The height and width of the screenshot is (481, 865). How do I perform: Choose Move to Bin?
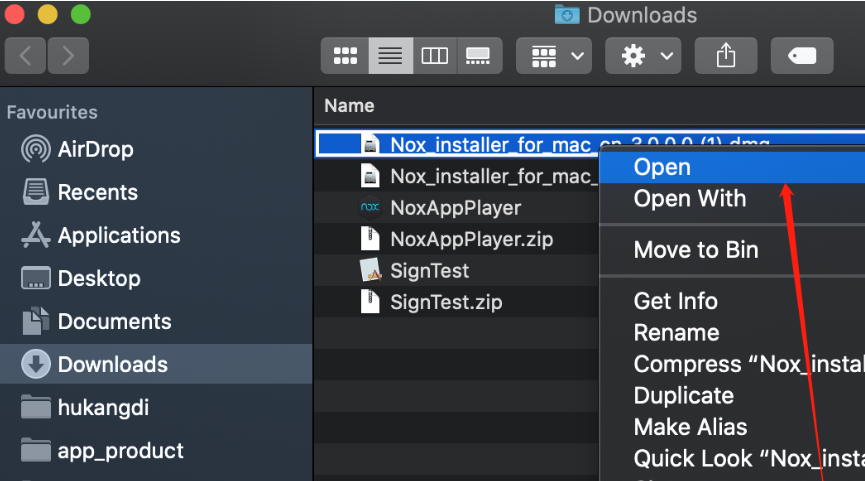pos(732,250)
